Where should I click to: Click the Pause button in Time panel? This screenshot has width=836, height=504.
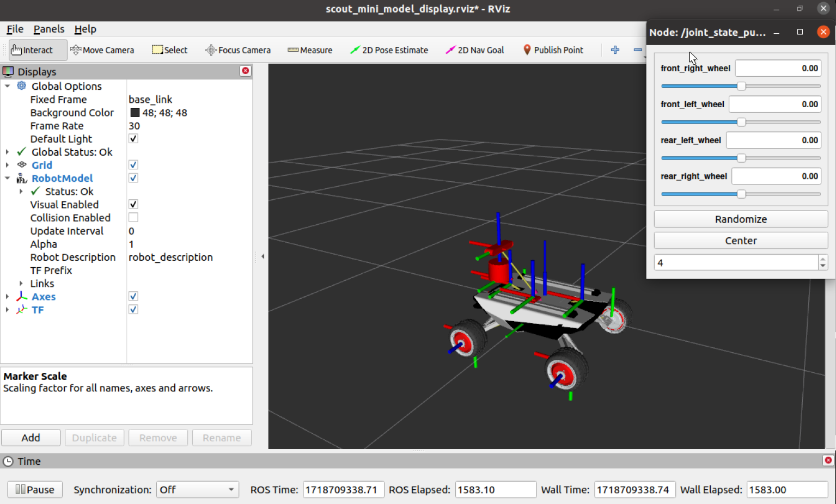pyautogui.click(x=35, y=489)
